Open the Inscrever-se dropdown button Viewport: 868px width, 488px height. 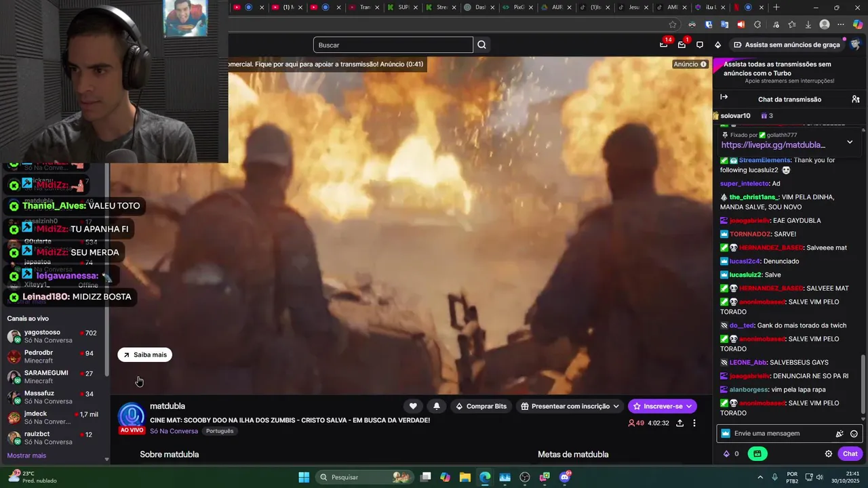663,406
